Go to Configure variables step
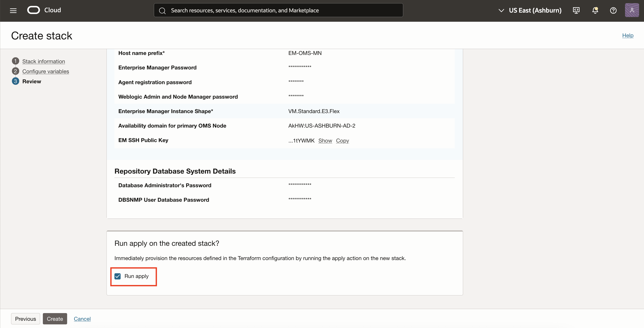The height and width of the screenshot is (328, 644). pyautogui.click(x=46, y=71)
